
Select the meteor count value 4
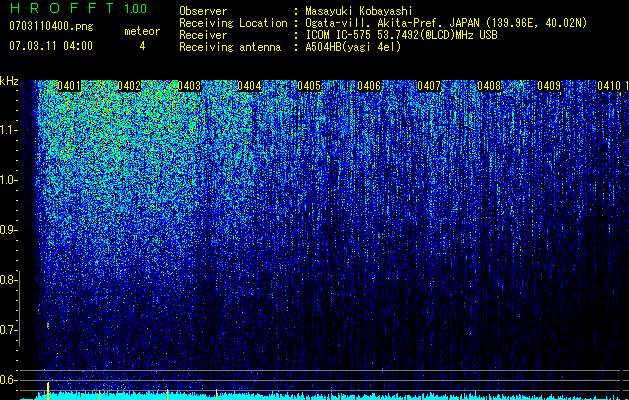(142, 46)
